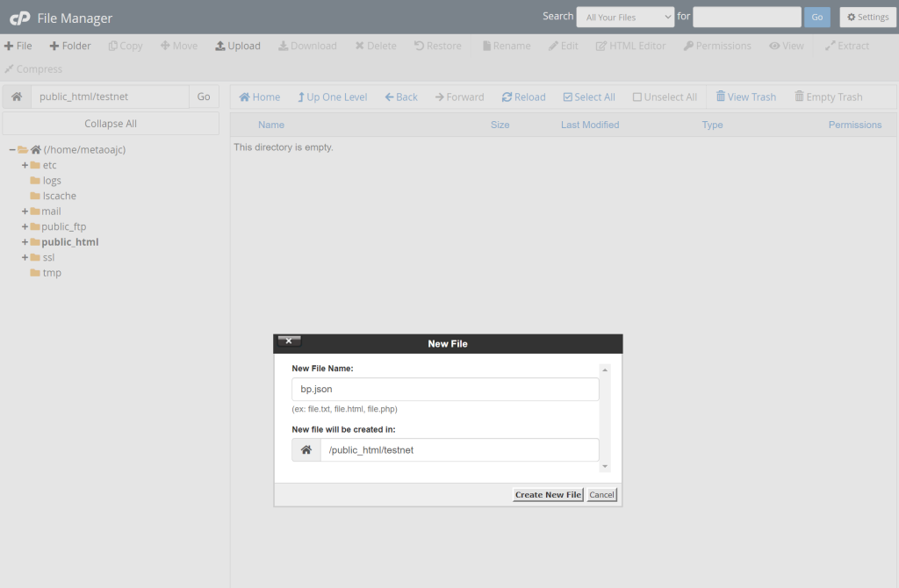Screen dimensions: 899x588
Task: Click the Move toolbar icon
Action: (x=179, y=46)
